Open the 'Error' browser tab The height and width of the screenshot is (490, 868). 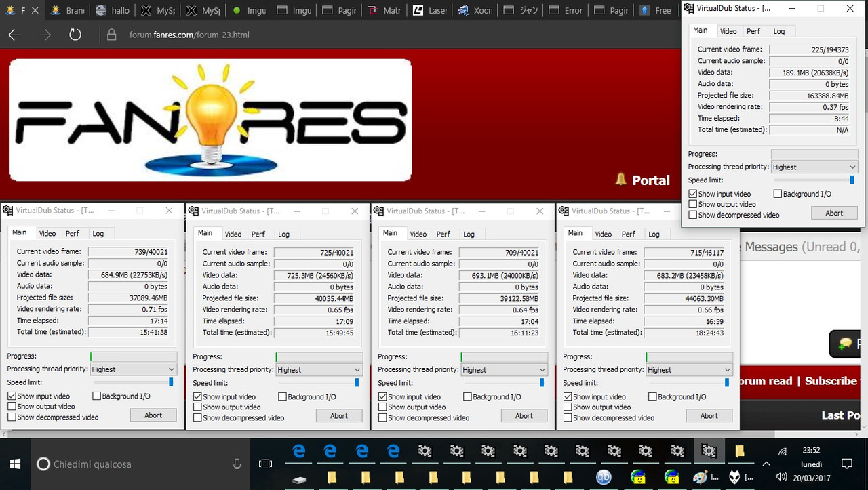pos(566,10)
